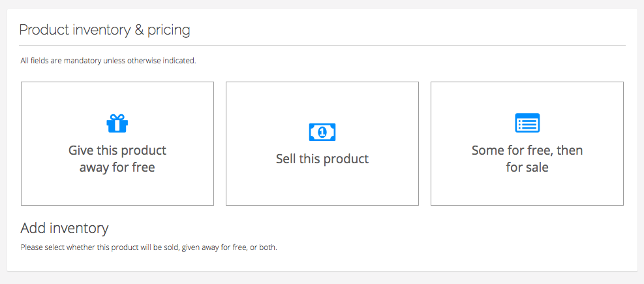Pick the 'Some for free, then for sale' option
The image size is (644, 284).
(527, 144)
